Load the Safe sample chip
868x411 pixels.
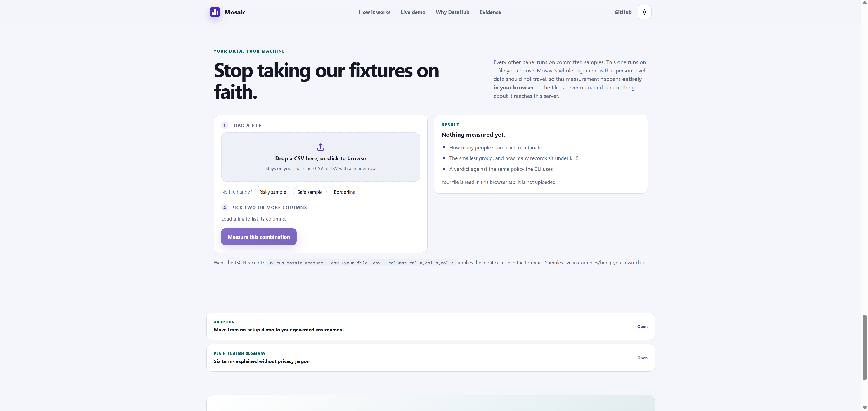click(310, 192)
